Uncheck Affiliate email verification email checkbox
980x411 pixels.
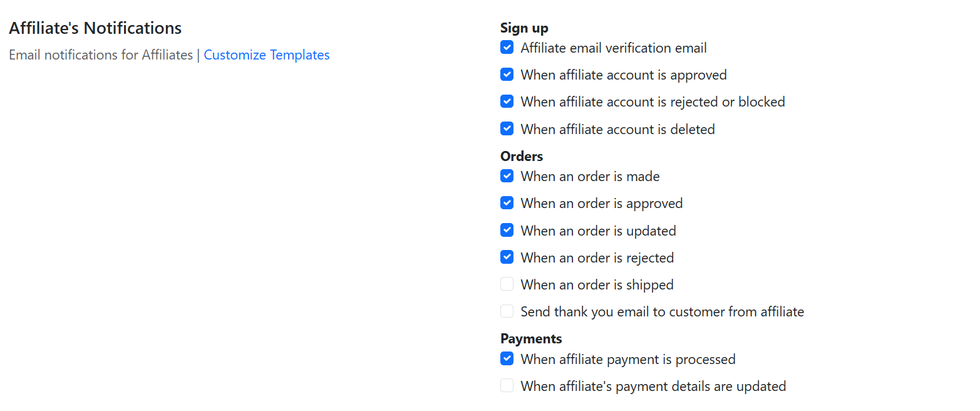click(x=507, y=48)
